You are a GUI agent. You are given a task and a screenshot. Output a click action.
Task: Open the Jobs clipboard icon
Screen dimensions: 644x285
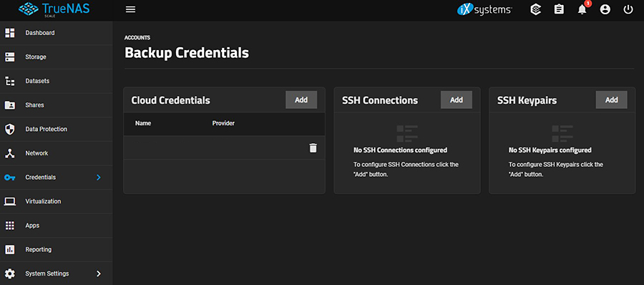point(559,9)
